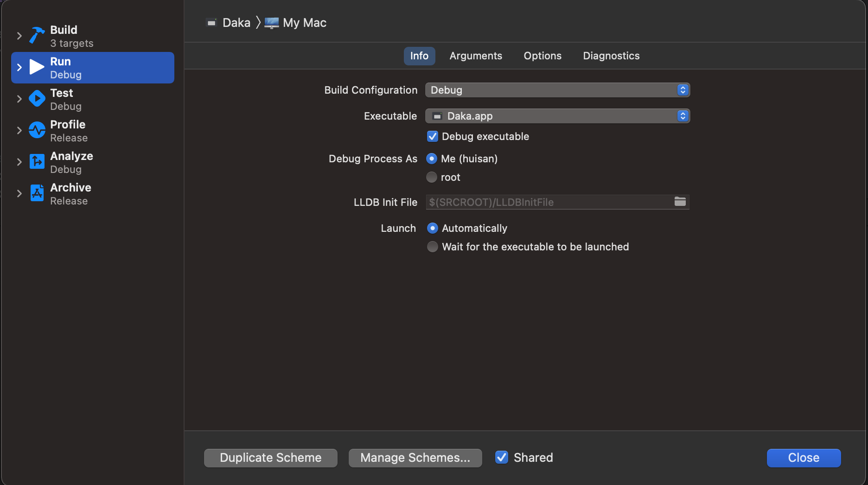Open the Build Configuration dropdown
This screenshot has height=485, width=868.
(557, 90)
